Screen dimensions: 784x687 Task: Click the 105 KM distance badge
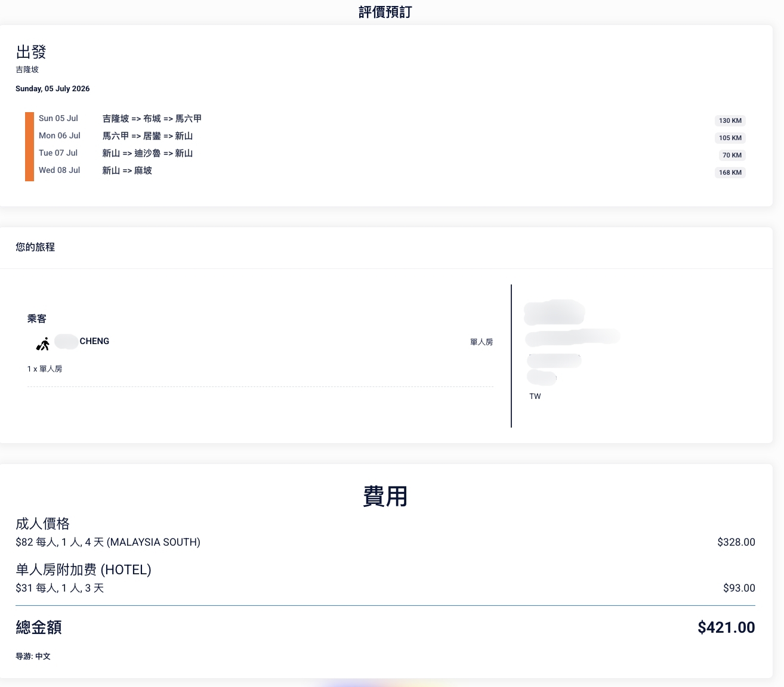[x=730, y=138]
